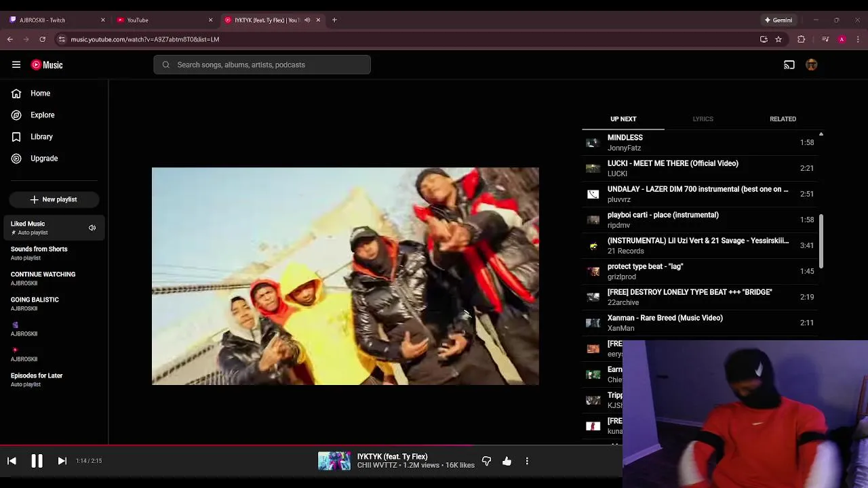Bookmark this page with the star
The width and height of the screenshot is (868, 488).
(x=778, y=39)
